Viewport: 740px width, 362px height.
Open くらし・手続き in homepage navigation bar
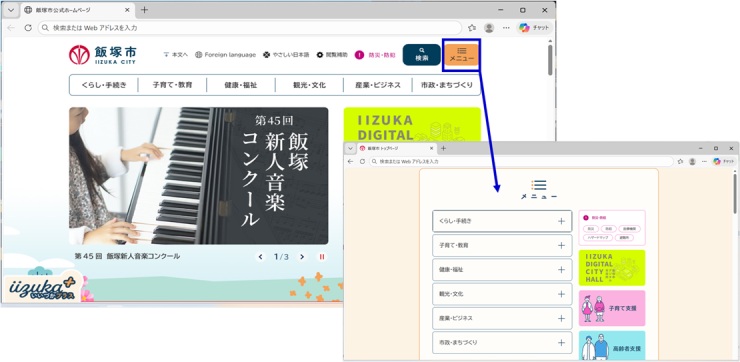(104, 85)
